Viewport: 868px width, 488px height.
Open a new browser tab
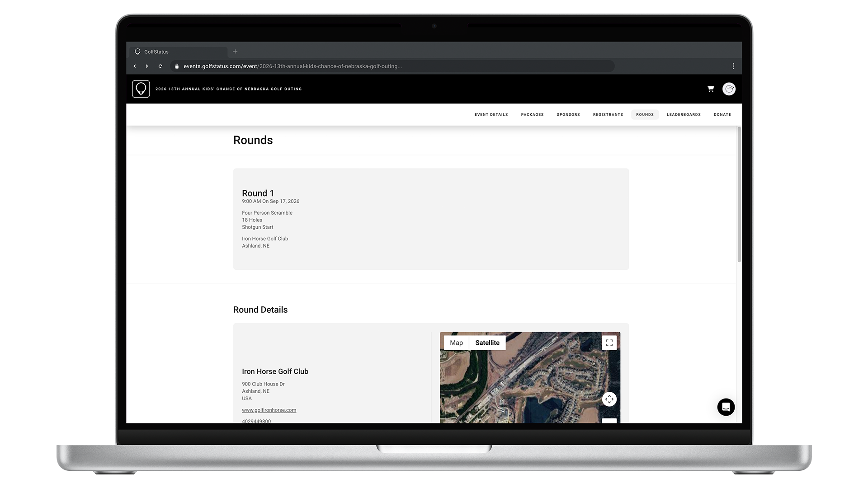pos(235,52)
